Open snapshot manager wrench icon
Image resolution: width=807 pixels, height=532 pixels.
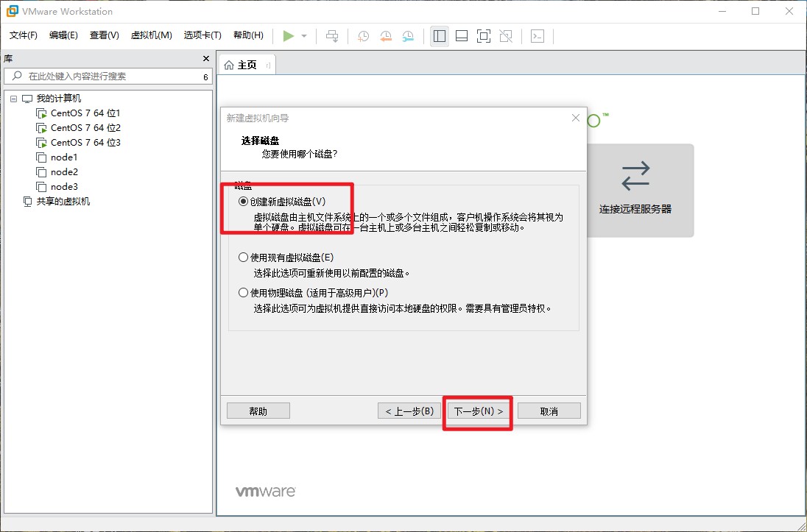click(x=408, y=36)
